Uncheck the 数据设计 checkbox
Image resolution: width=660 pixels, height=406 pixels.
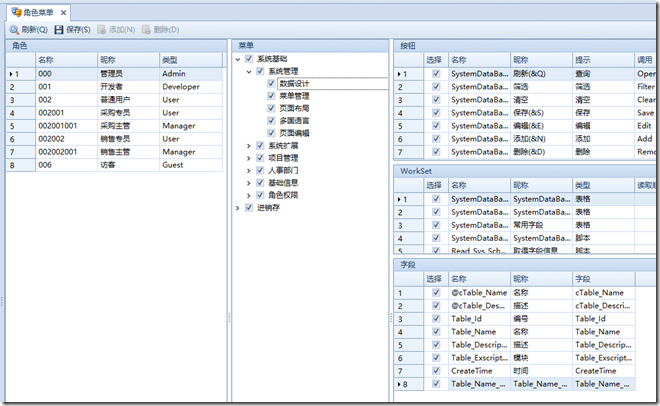coord(271,83)
